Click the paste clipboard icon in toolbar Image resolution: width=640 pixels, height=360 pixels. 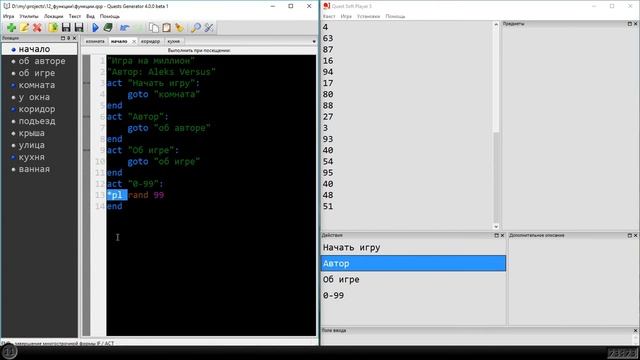167,27
